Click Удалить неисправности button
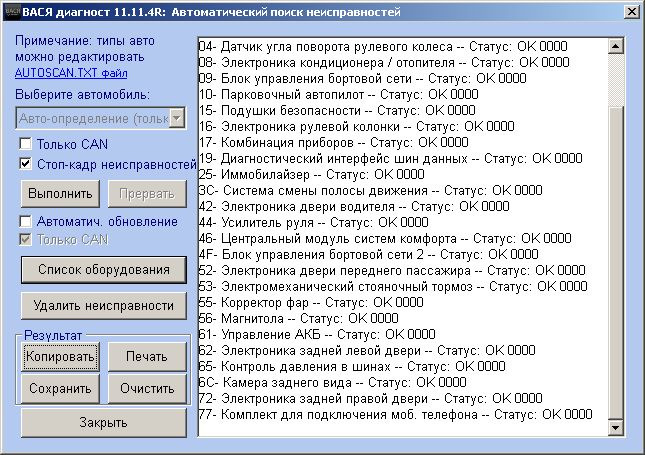This screenshot has width=645, height=455. pyautogui.click(x=104, y=306)
